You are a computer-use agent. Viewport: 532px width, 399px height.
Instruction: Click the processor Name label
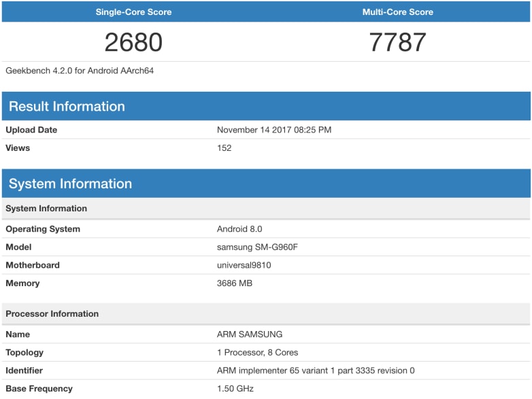18,334
